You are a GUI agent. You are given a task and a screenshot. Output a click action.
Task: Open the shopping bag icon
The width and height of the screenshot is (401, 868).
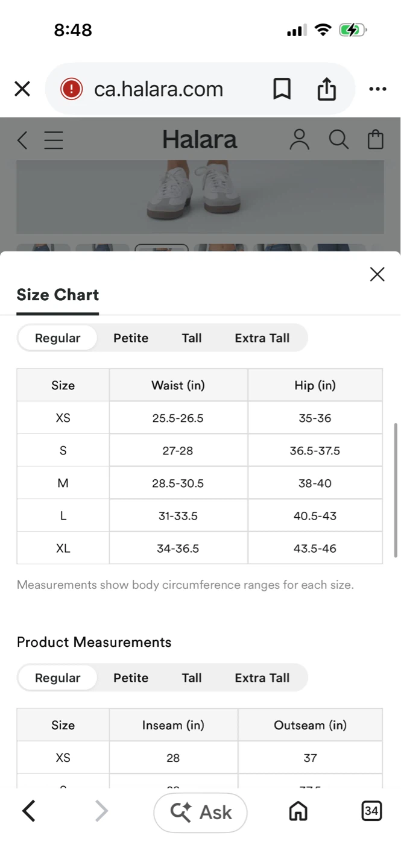376,140
